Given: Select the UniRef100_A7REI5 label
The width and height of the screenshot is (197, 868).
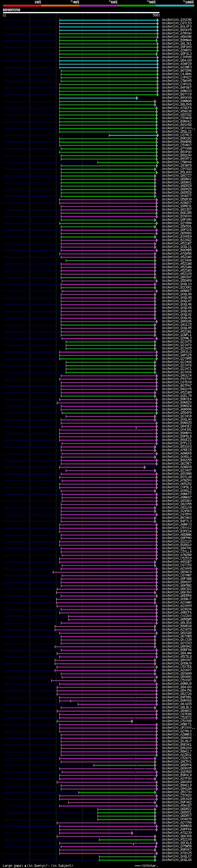Looking at the screenshot, I should [177, 450].
